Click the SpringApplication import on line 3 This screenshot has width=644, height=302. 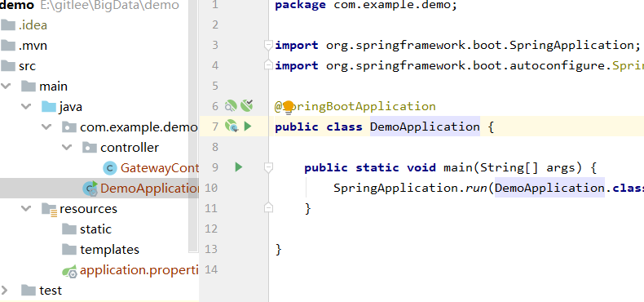click(x=457, y=45)
